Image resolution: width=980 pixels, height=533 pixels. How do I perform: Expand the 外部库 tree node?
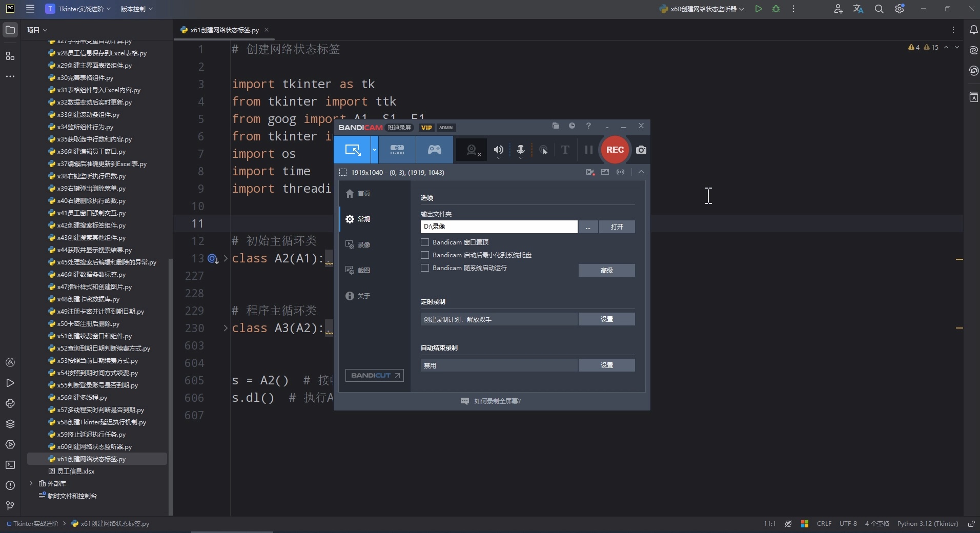click(32, 483)
